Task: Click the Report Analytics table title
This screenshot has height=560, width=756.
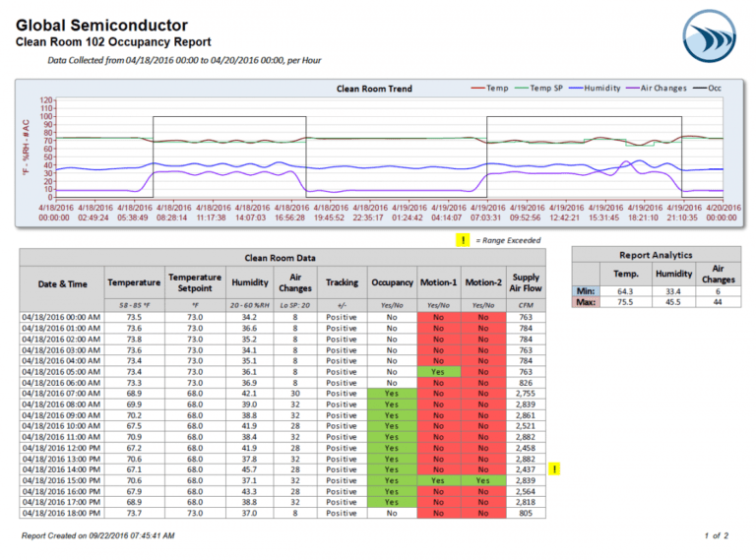Action: 655,255
